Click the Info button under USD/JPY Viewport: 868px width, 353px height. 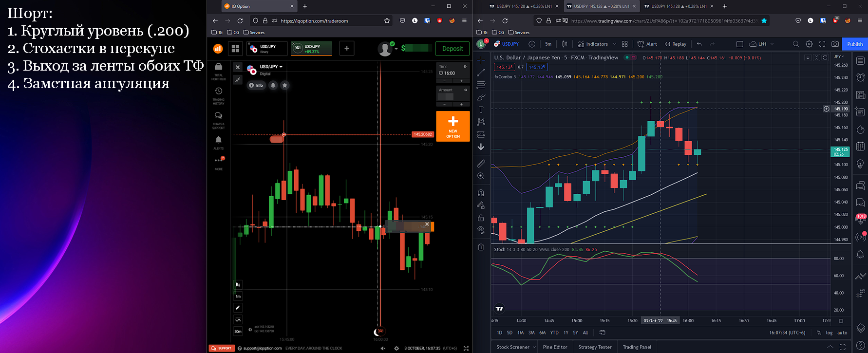(x=256, y=85)
